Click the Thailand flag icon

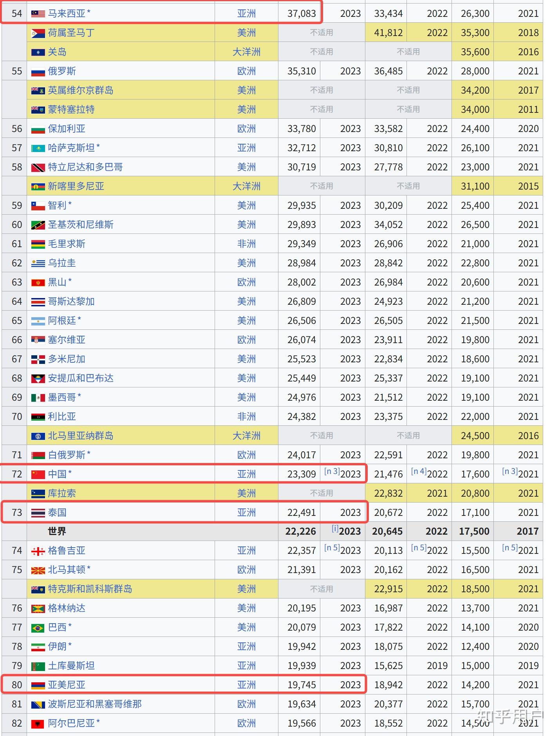click(x=38, y=513)
